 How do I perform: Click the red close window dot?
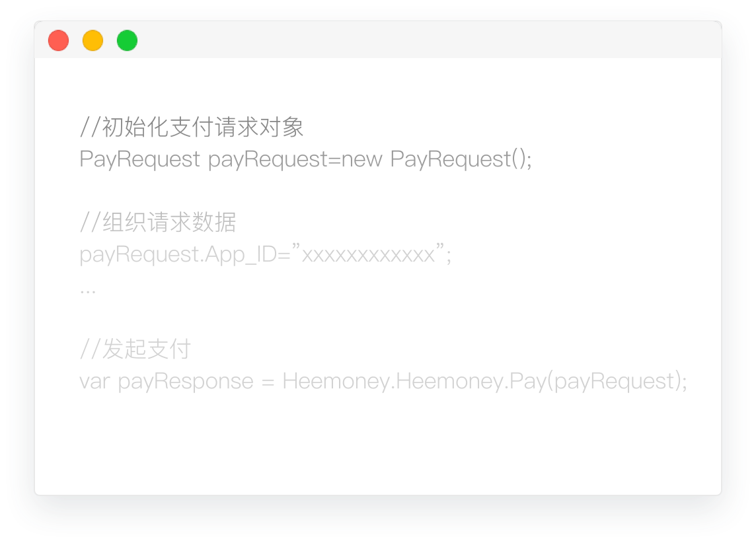pos(58,40)
